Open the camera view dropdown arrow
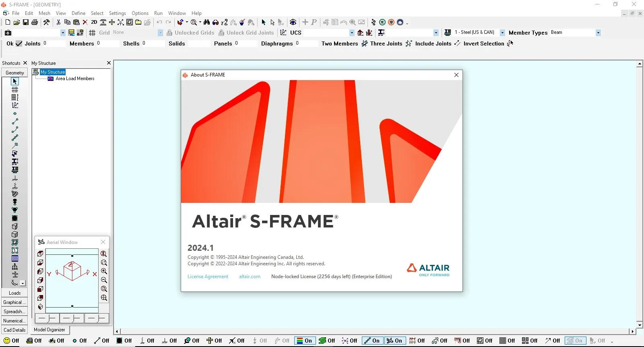The width and height of the screenshot is (644, 347). pyautogui.click(x=63, y=33)
